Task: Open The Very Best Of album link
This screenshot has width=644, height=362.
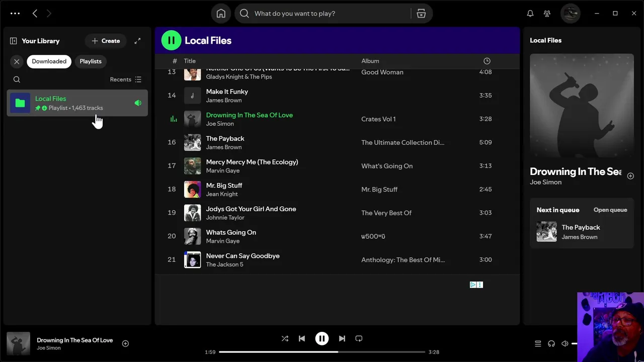Action: point(386,213)
